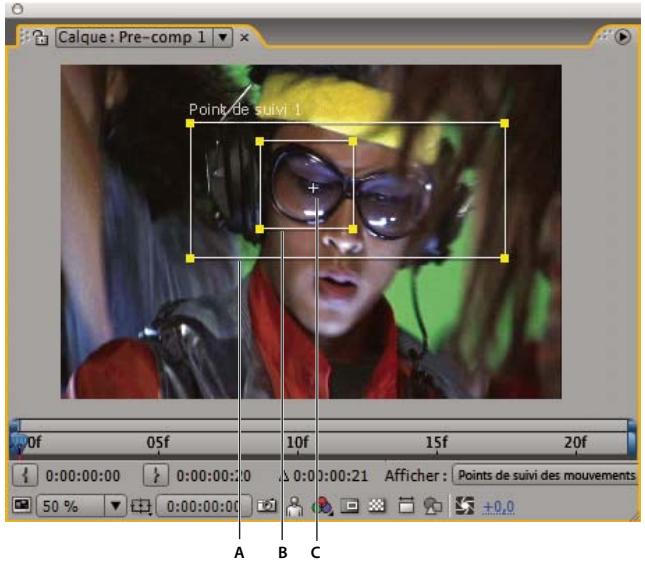Select bottom-left handle of outer search region
645x562 pixels.
(x=190, y=258)
